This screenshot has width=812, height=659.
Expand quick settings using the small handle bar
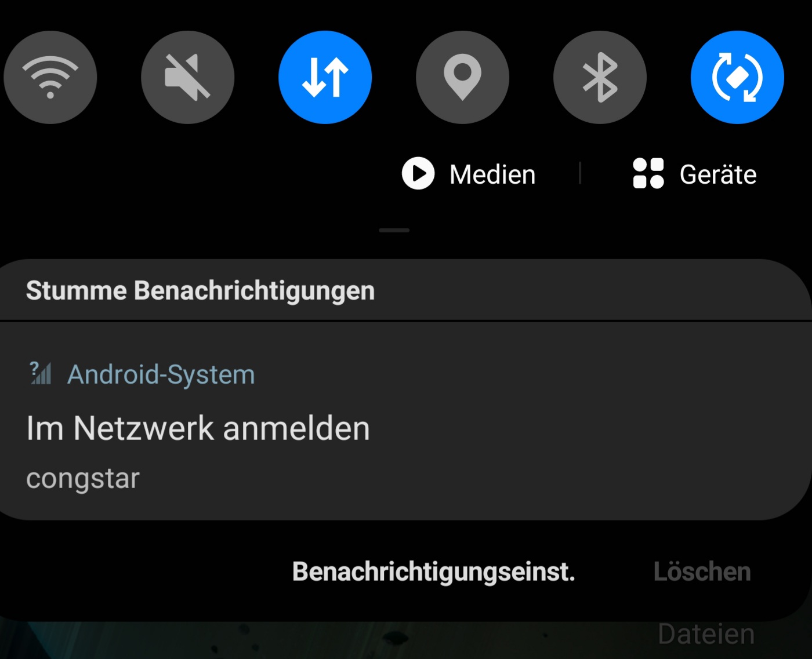pos(394,230)
